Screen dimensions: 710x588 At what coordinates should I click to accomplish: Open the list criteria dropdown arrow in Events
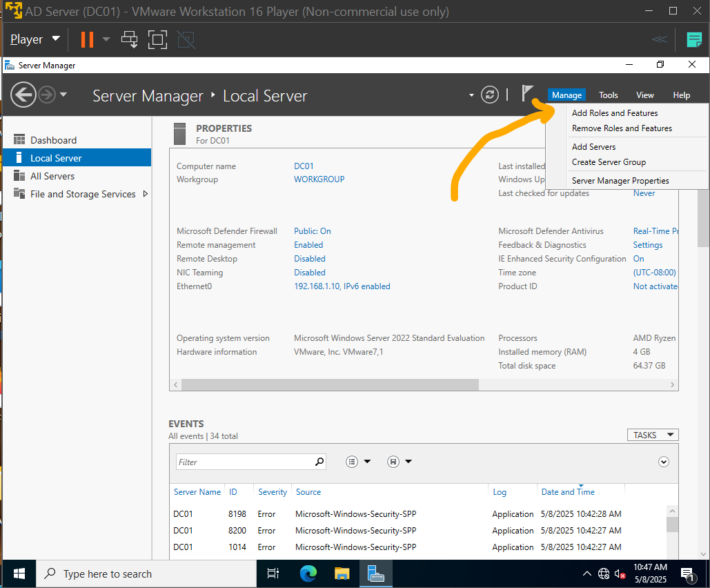pos(367,462)
